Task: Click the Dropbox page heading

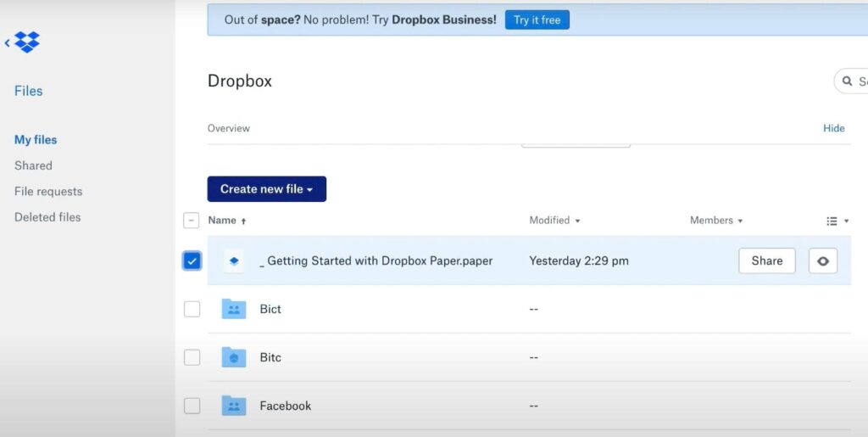Action: pyautogui.click(x=240, y=81)
